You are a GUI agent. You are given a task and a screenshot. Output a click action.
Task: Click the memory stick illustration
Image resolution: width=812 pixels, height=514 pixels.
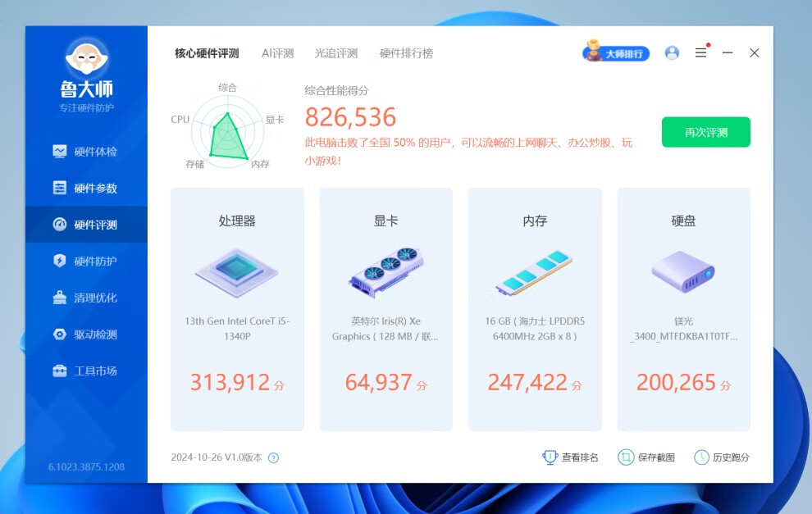(x=534, y=273)
